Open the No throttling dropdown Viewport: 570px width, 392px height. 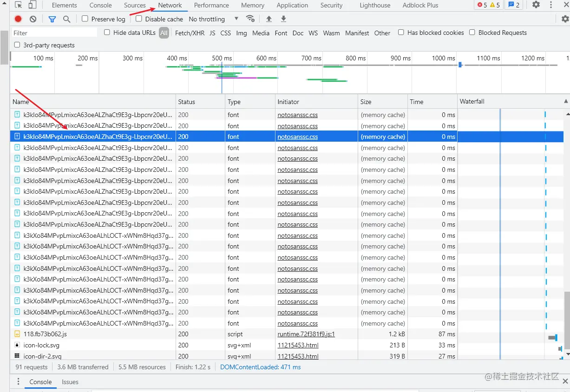point(213,19)
